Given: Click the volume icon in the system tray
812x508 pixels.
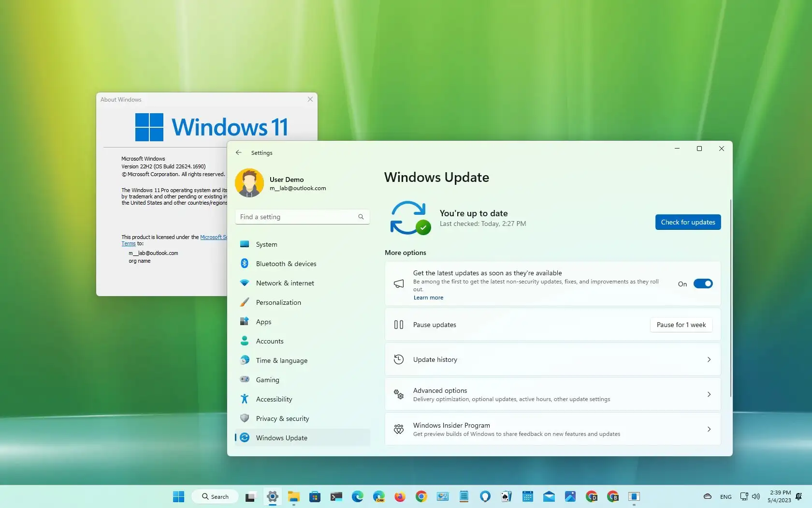Looking at the screenshot, I should pos(756,496).
